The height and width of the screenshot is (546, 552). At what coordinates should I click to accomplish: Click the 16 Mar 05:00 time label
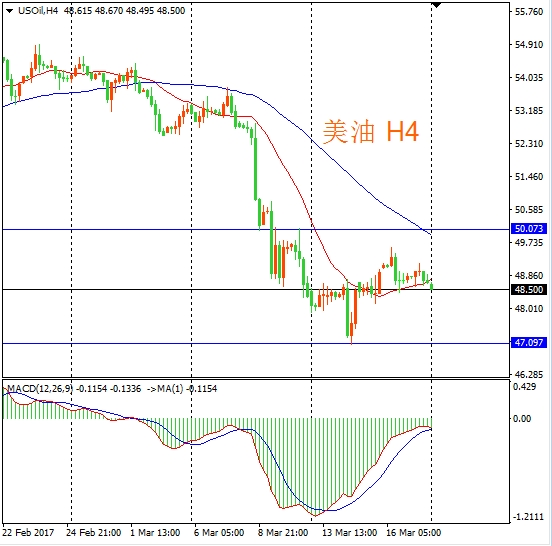[x=414, y=532]
